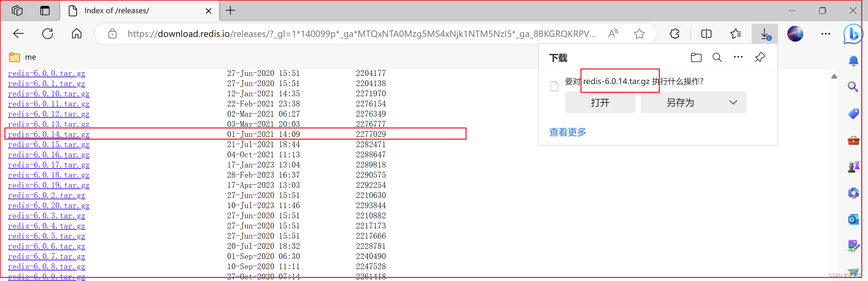Open the sidebar Outlook icon
This screenshot has height=281, width=868.
(x=853, y=219)
